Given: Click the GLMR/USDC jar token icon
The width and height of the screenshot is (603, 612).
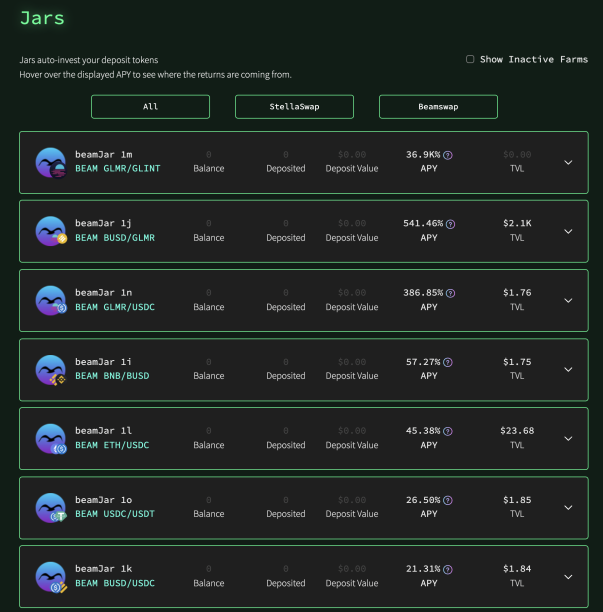Looking at the screenshot, I should [51, 301].
